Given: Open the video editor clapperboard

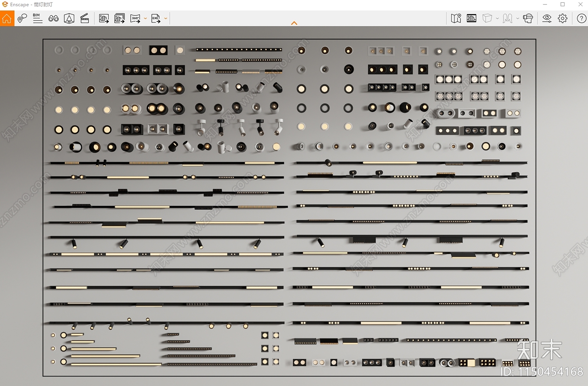Looking at the screenshot, I should (x=85, y=18).
